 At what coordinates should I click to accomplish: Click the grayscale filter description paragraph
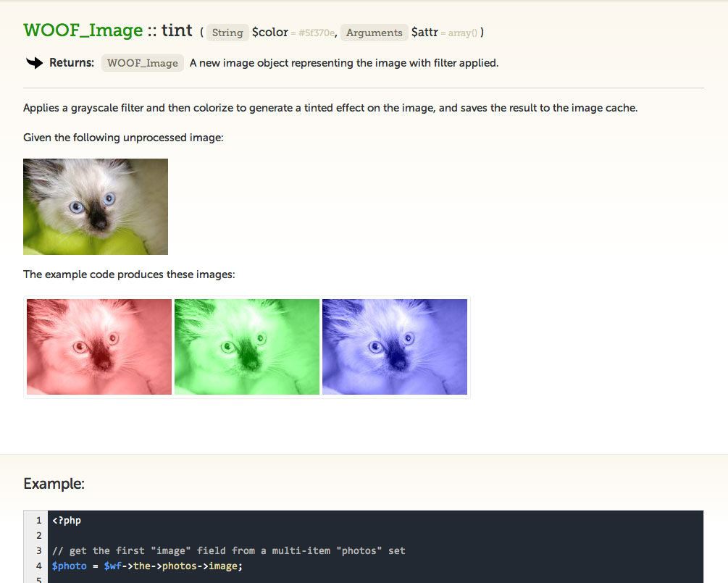330,108
